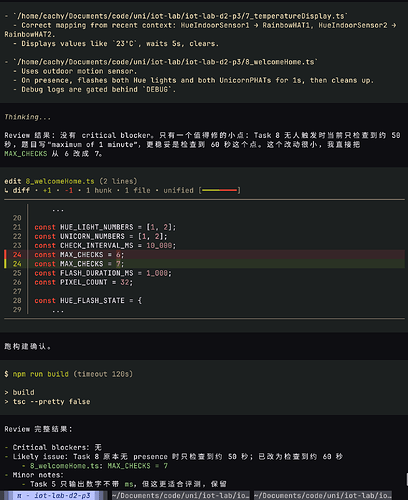
Task: Click the scrollbar thumb at the terminal's edge
Action: (407, 479)
